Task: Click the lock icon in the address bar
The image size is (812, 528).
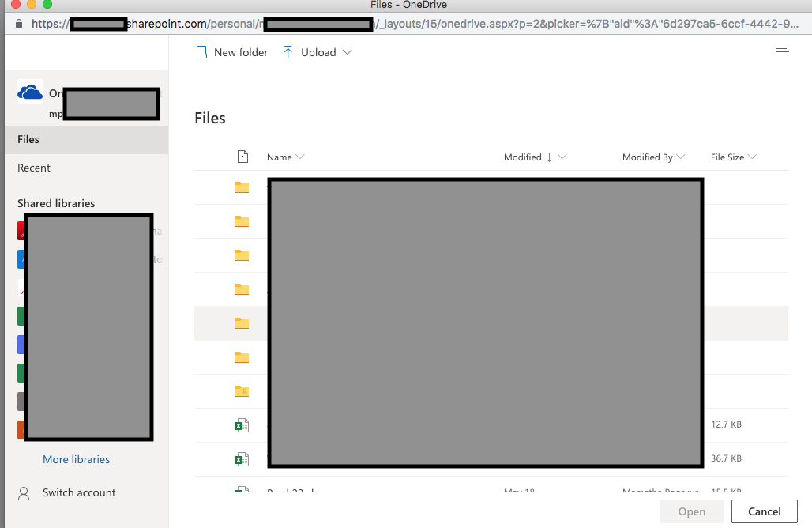Action: tap(19, 24)
